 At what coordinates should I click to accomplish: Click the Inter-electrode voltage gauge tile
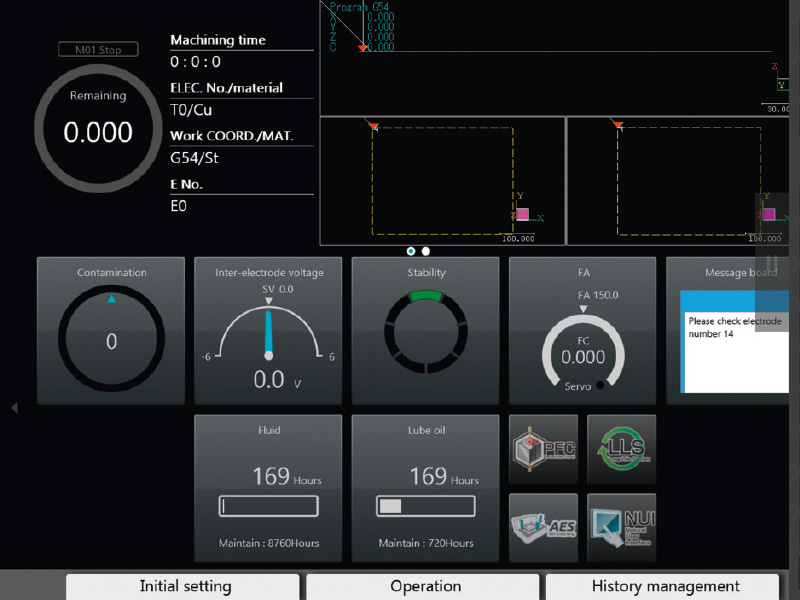pyautogui.click(x=268, y=331)
